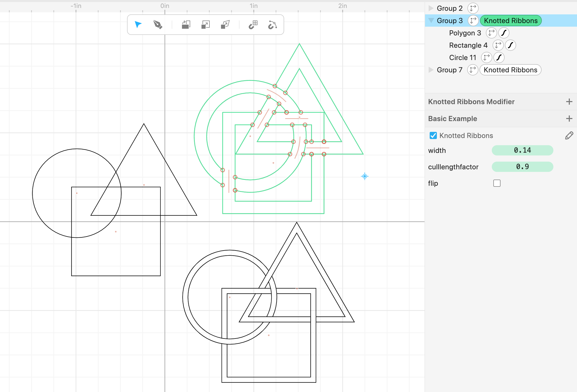The image size is (577, 392).
Task: Click the first shape-arrange icon in toolbar
Action: (x=186, y=25)
